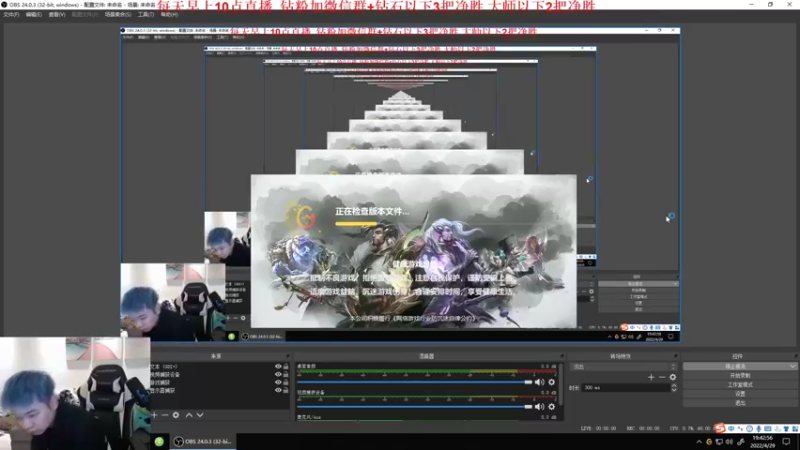
Task: Click the network icon in system tray
Action: coord(719,442)
